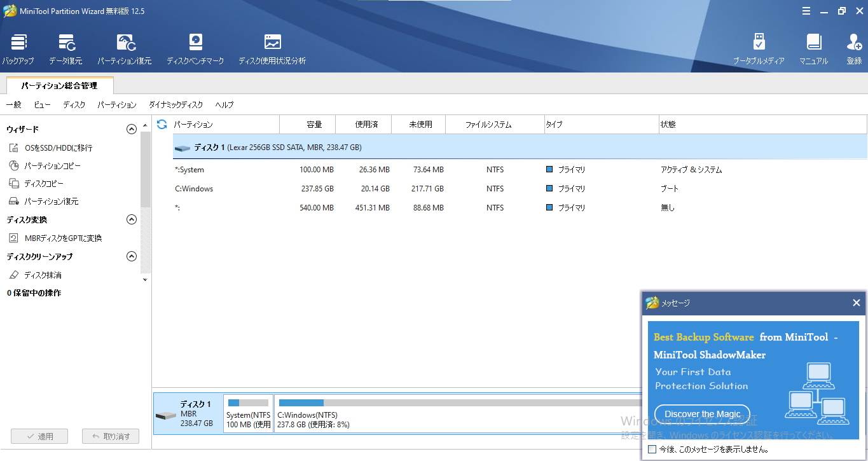The image size is (868, 461).
Task: Check 今後、このメッセージを表示しません box
Action: tap(652, 449)
